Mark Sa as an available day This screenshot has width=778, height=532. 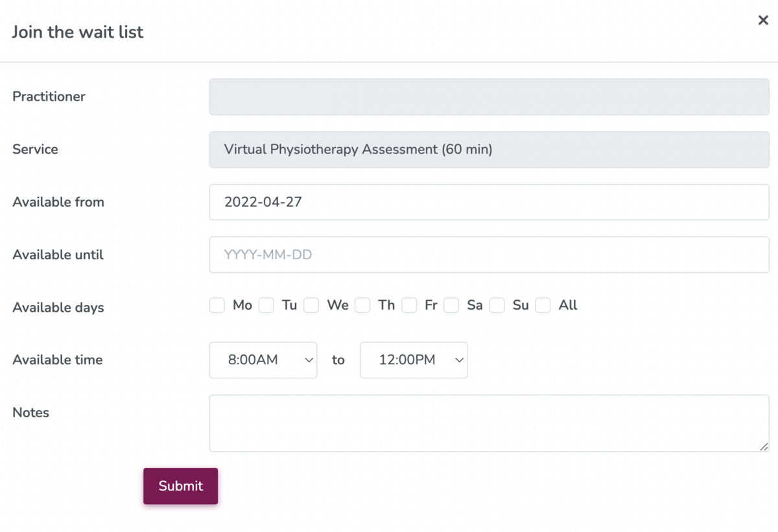(x=451, y=305)
